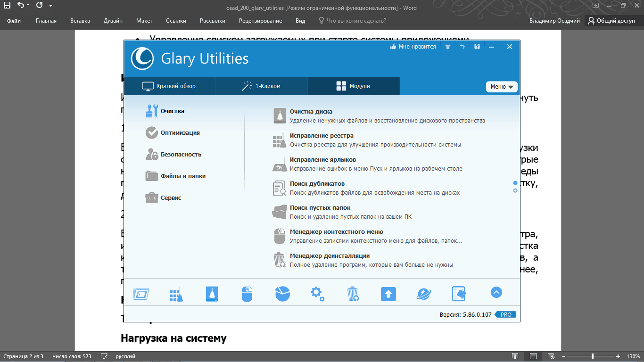Screen dimensions: 644x362
Task: Click the redo/repeat icon in Word
Action: tap(39, 6)
